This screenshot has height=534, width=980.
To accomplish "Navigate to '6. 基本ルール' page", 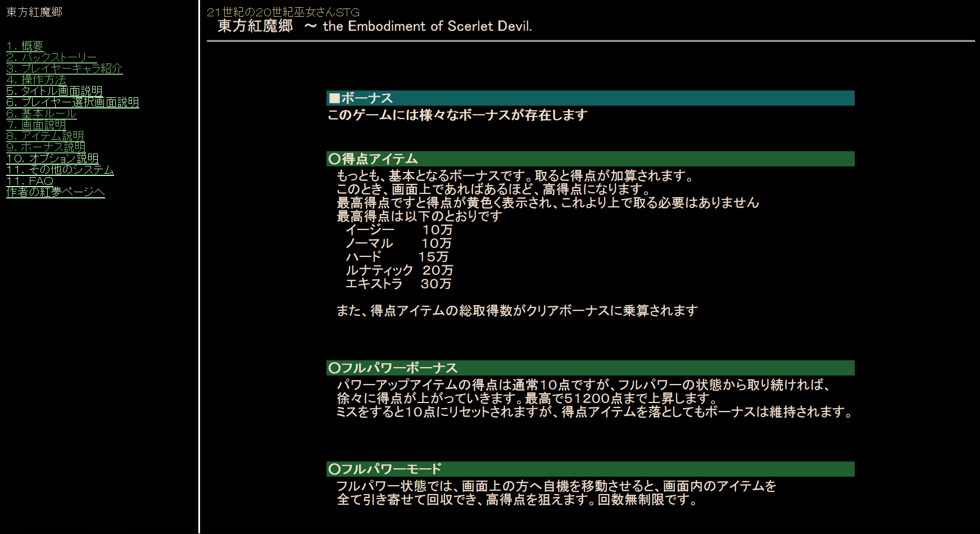I will tap(42, 114).
